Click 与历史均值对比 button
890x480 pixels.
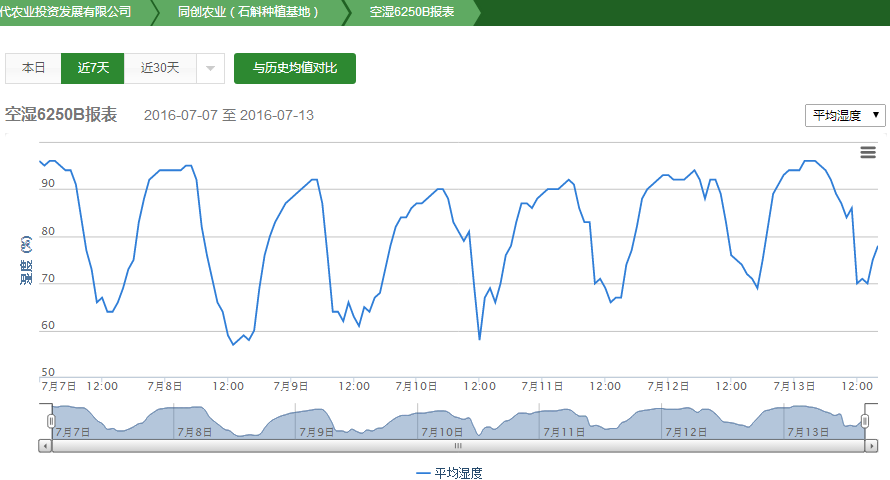coord(295,68)
